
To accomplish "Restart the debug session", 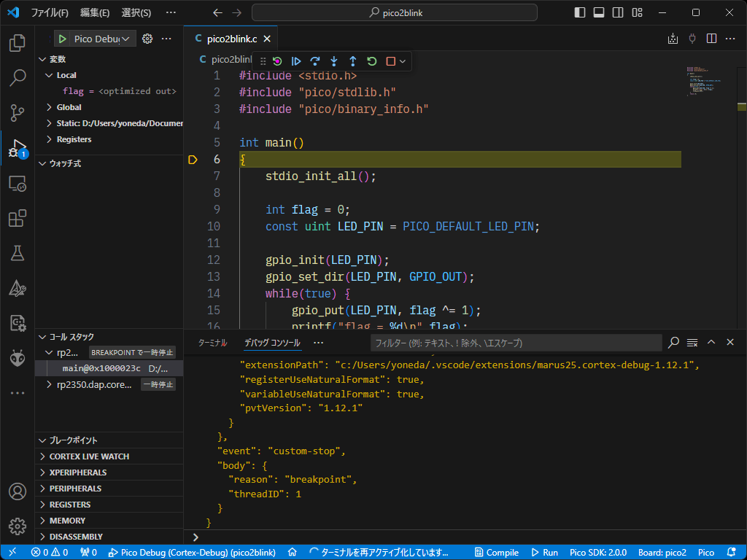I will 371,61.
